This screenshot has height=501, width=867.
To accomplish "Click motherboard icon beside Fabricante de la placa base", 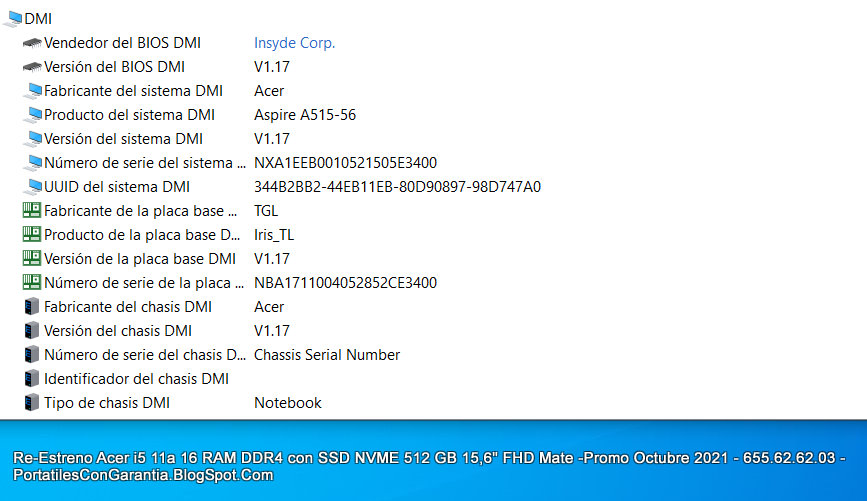I will tap(32, 210).
